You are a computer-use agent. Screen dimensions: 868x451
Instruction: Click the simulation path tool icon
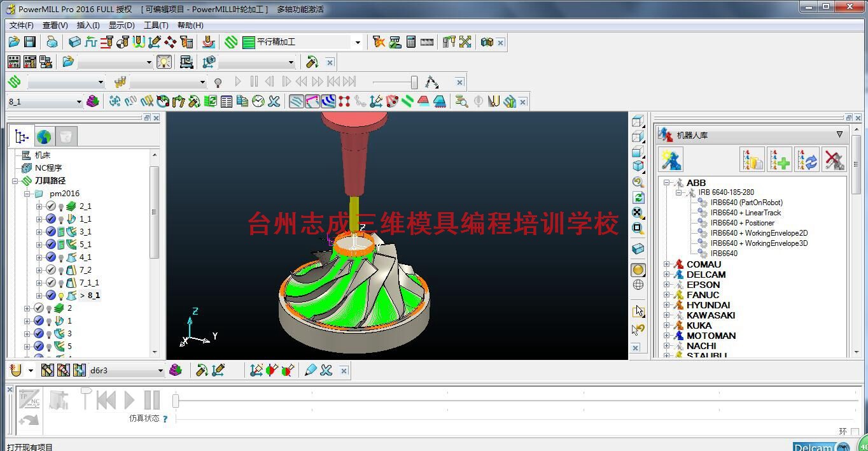coord(431,82)
